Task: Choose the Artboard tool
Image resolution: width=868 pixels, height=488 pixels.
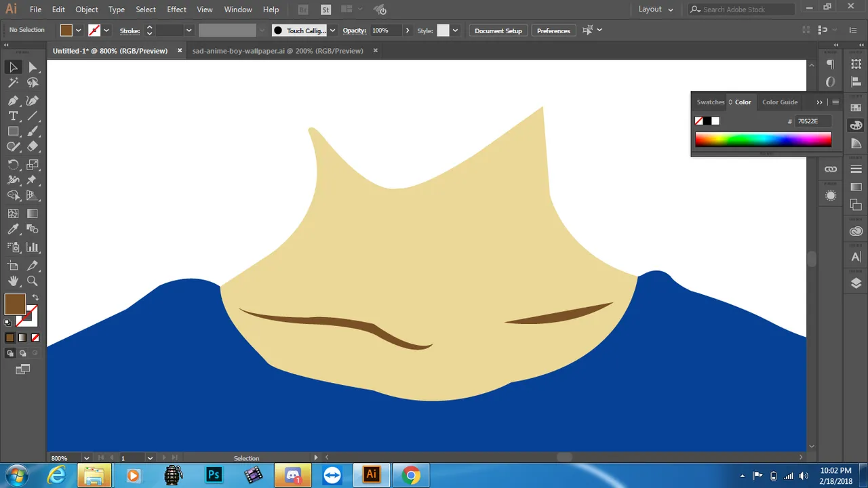Action: point(13,265)
